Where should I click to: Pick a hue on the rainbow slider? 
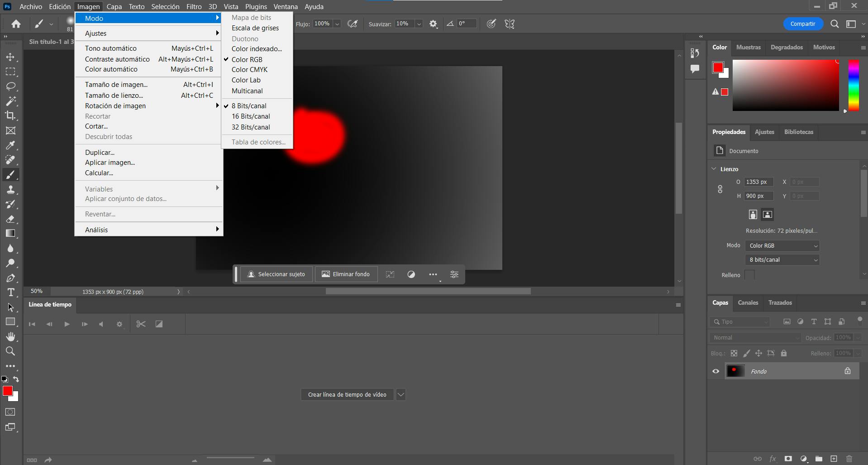tap(854, 85)
